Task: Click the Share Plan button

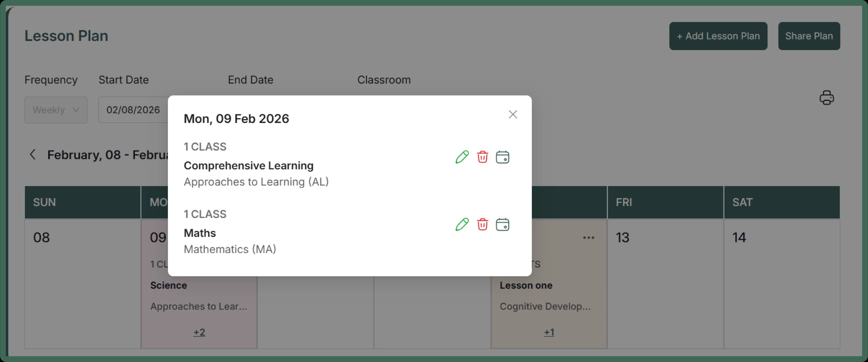Action: (809, 36)
